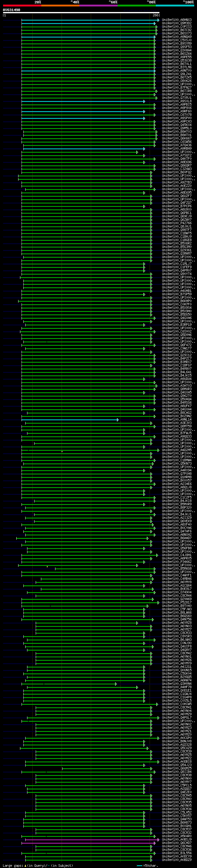Select the query name AV631490
This screenshot has width=197, height=868.
pyautogui.click(x=11, y=10)
